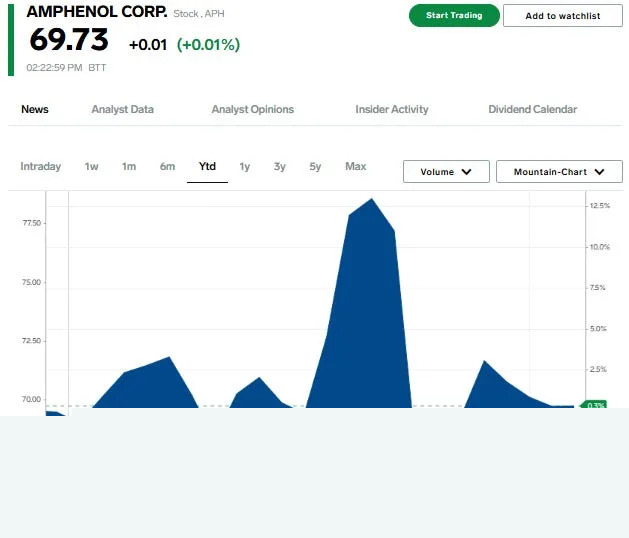Click the AMPHENOL CORP. heading
The width and height of the screenshot is (629, 538).
tap(97, 12)
